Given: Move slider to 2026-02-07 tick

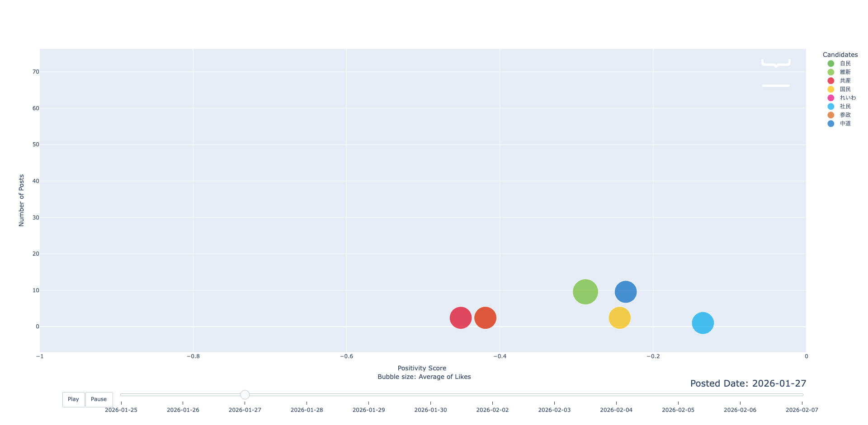Looking at the screenshot, I should [802, 395].
